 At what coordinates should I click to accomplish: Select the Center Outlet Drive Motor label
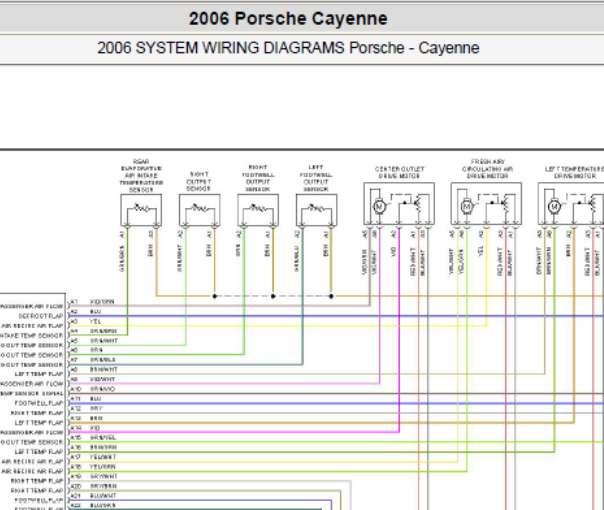pos(399,172)
